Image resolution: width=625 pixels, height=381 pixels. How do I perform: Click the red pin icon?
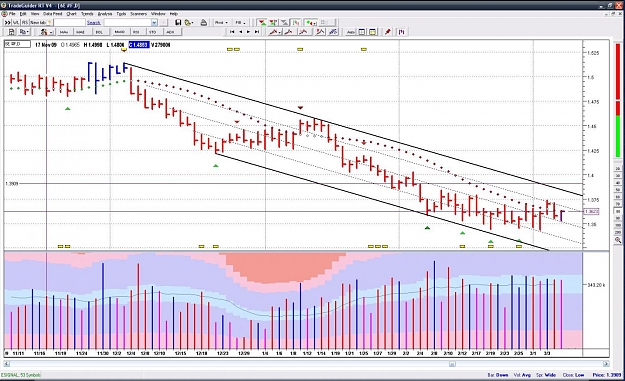tap(387, 32)
